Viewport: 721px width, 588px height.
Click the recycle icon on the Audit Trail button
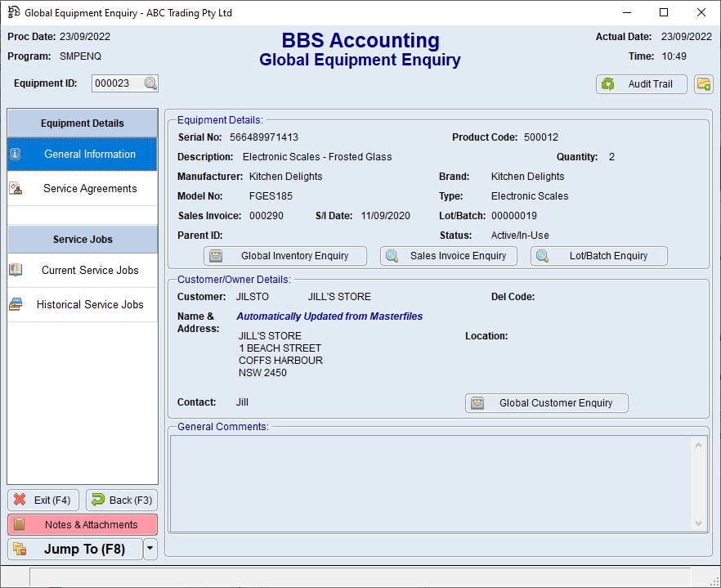point(607,83)
